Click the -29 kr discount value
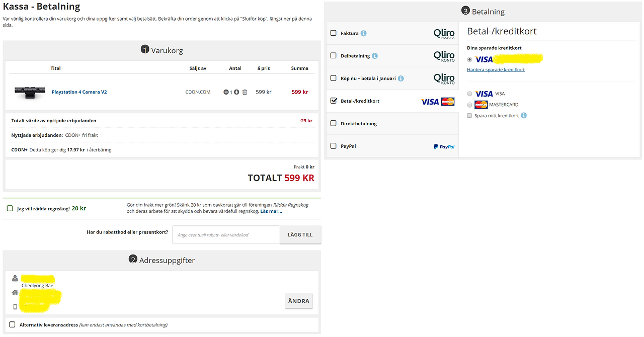 pyautogui.click(x=306, y=121)
